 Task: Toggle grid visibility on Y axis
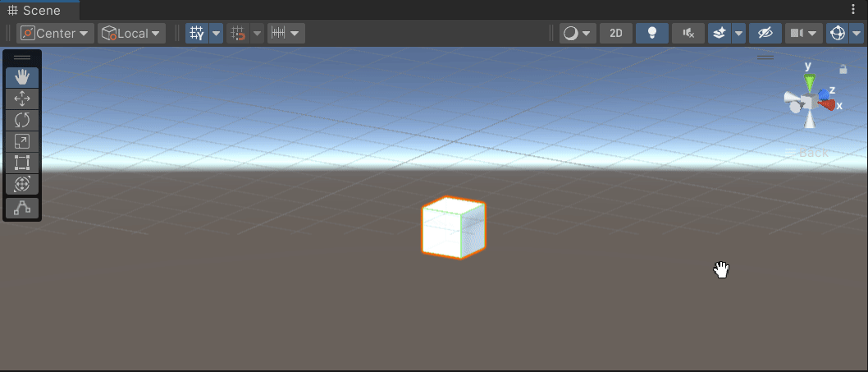click(197, 34)
